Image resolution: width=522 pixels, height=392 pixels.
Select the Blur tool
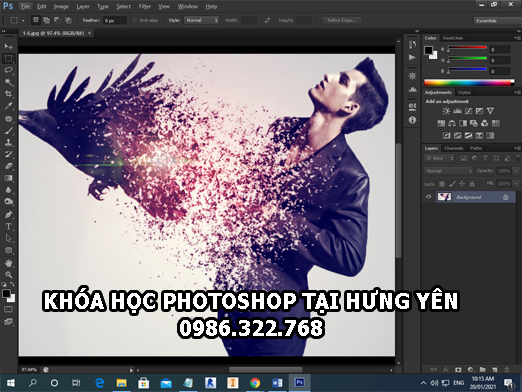(9, 190)
